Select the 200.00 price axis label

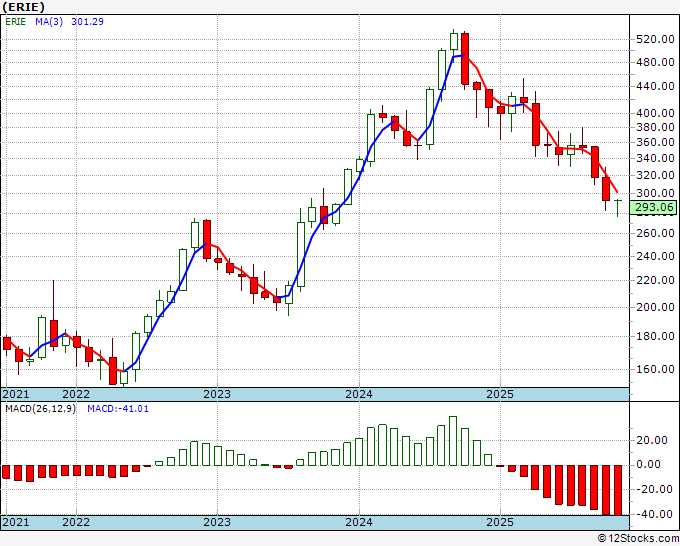point(655,307)
